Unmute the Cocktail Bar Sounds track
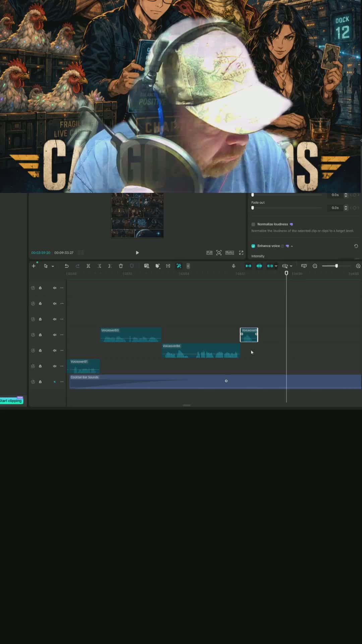 click(55, 382)
